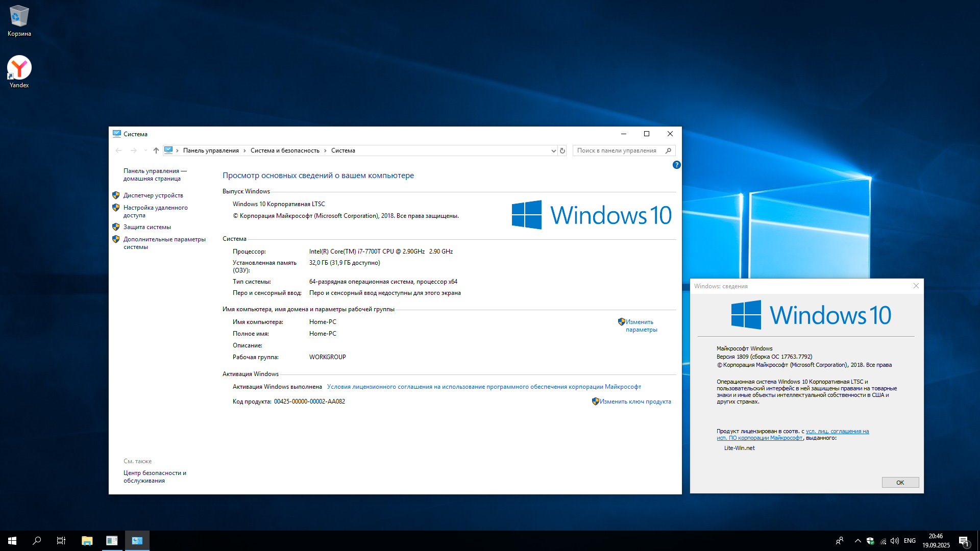980x551 pixels.
Task: Refresh the control panel address bar
Action: 562,151
